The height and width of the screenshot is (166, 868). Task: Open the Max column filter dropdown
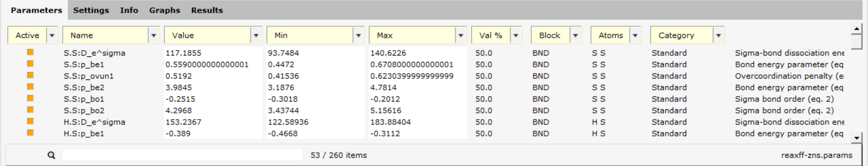pos(461,35)
